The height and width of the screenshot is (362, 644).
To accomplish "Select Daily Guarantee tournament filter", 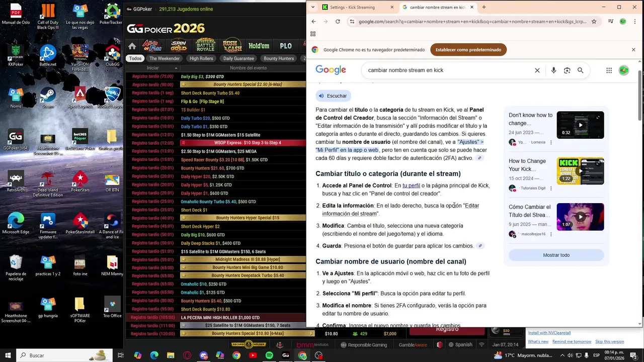I will click(x=238, y=58).
